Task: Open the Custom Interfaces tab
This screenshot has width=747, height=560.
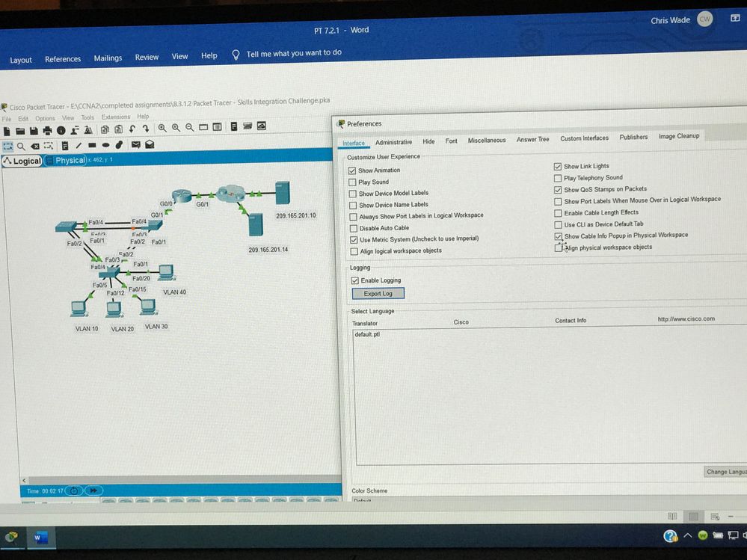Action: pos(584,138)
